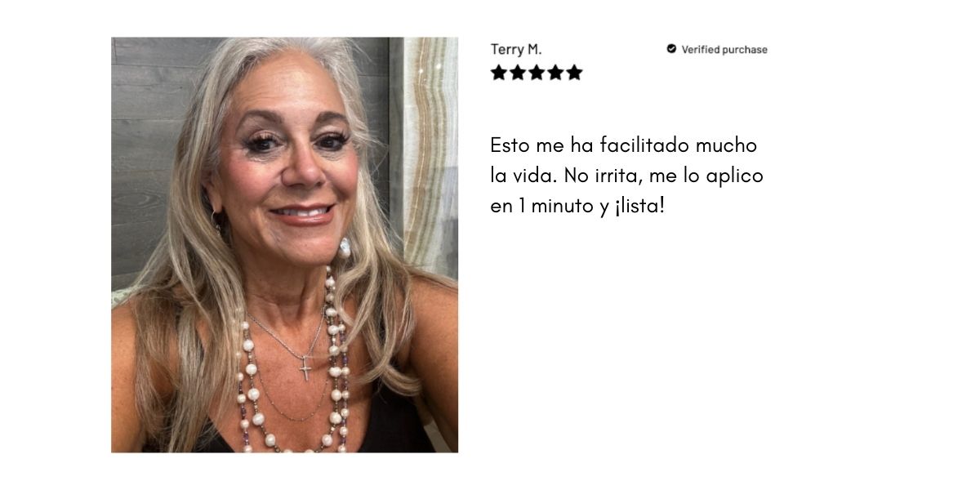
Task: Select the second rating star
Action: click(518, 73)
